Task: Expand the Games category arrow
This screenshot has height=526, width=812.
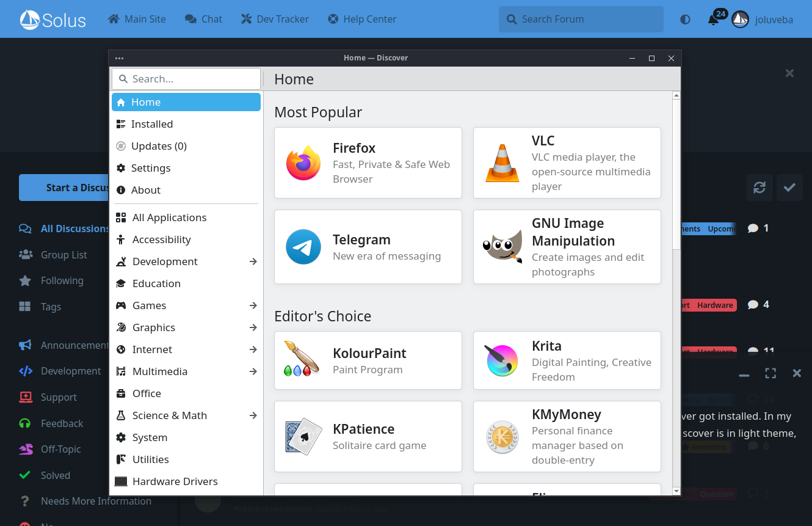Action: pos(253,305)
